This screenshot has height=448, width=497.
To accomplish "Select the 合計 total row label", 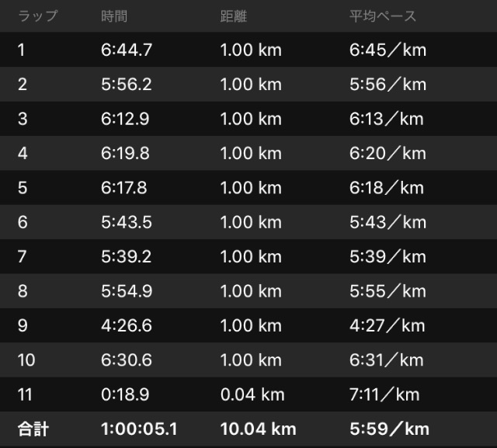I will [33, 429].
